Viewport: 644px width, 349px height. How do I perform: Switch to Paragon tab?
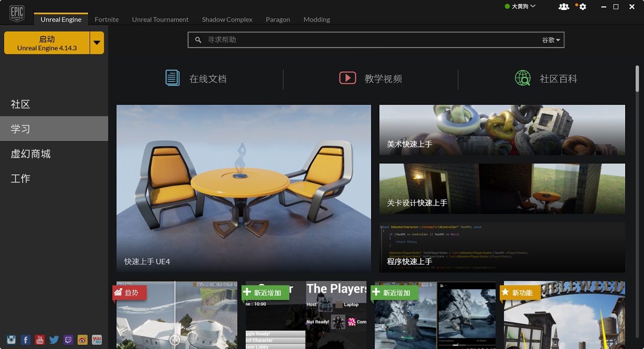pyautogui.click(x=278, y=19)
